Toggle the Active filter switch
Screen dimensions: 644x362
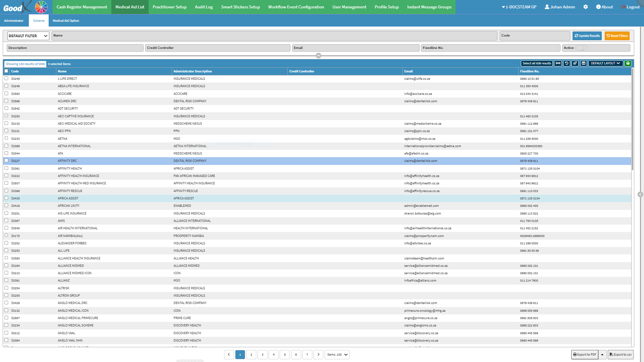coord(582,48)
